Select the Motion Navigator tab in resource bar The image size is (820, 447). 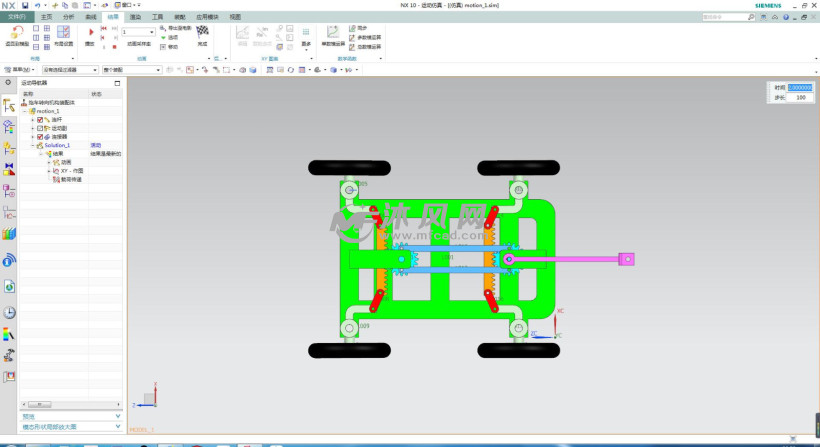pos(9,106)
